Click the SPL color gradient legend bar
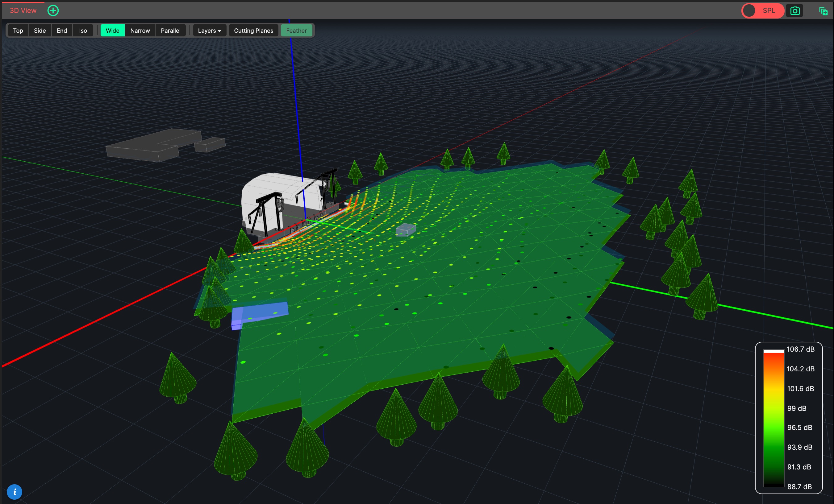Viewport: 834px width, 504px height. point(774,418)
